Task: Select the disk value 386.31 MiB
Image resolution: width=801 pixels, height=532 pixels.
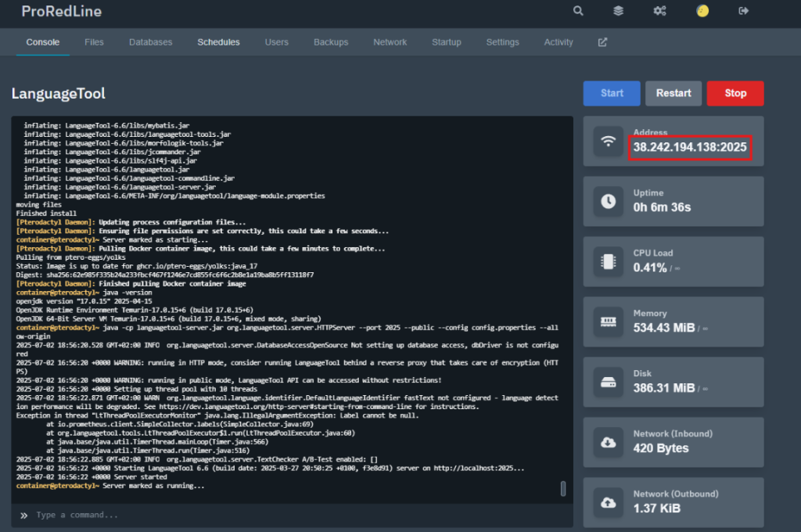Action: tap(664, 388)
